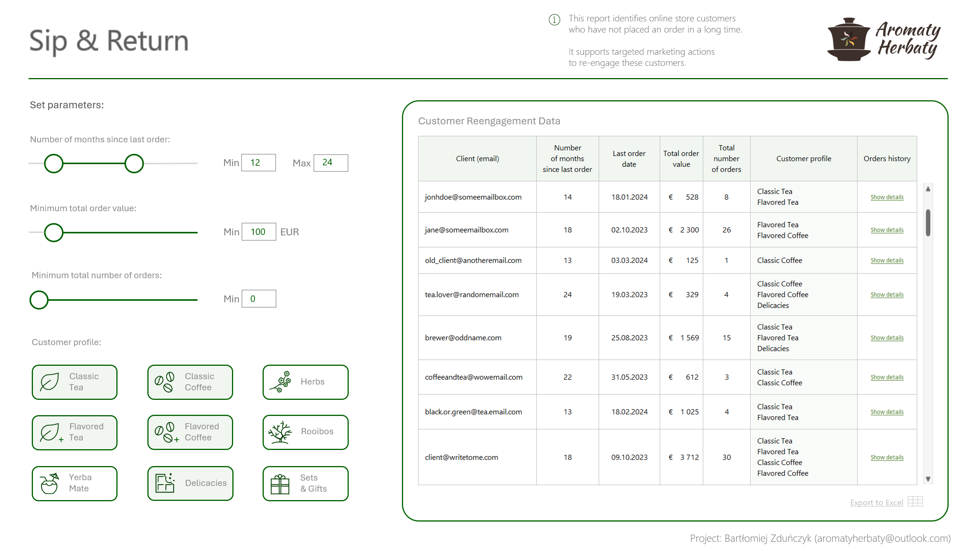Click the Herbs plant icon
Image resolution: width=980 pixels, height=551 pixels.
click(x=281, y=382)
